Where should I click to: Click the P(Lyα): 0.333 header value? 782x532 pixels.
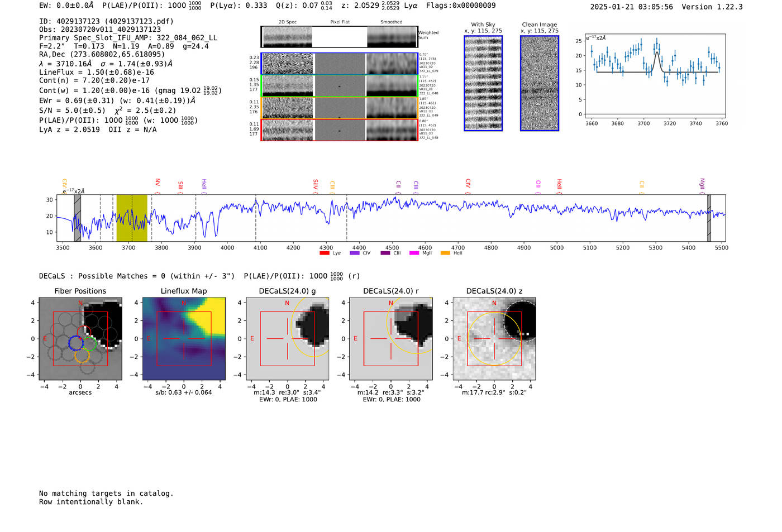[239, 6]
